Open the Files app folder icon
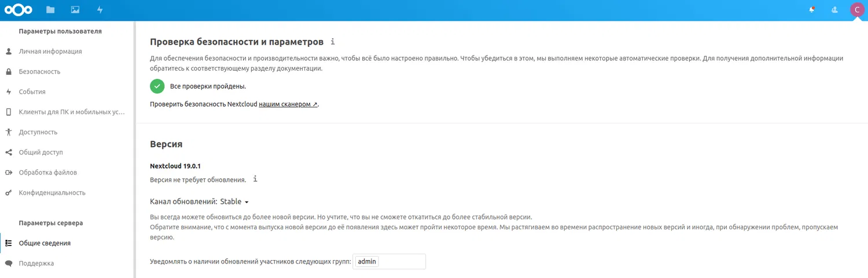Screen dimensions: 868x278 click(50, 10)
